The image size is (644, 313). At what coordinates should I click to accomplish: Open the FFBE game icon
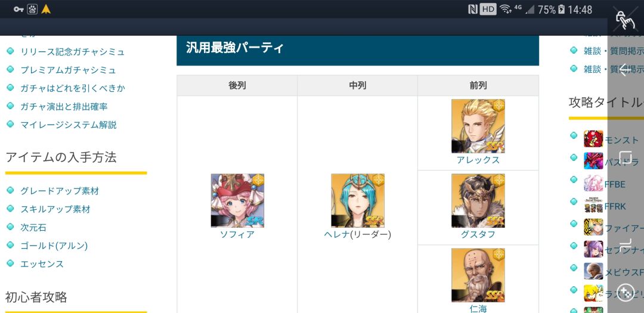point(593,183)
